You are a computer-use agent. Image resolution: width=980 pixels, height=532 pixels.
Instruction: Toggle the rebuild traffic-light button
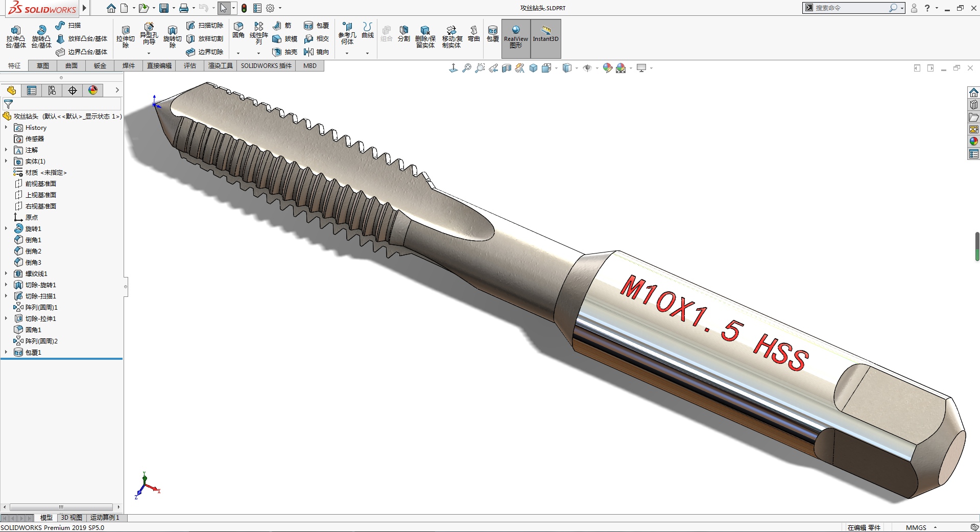coord(244,8)
